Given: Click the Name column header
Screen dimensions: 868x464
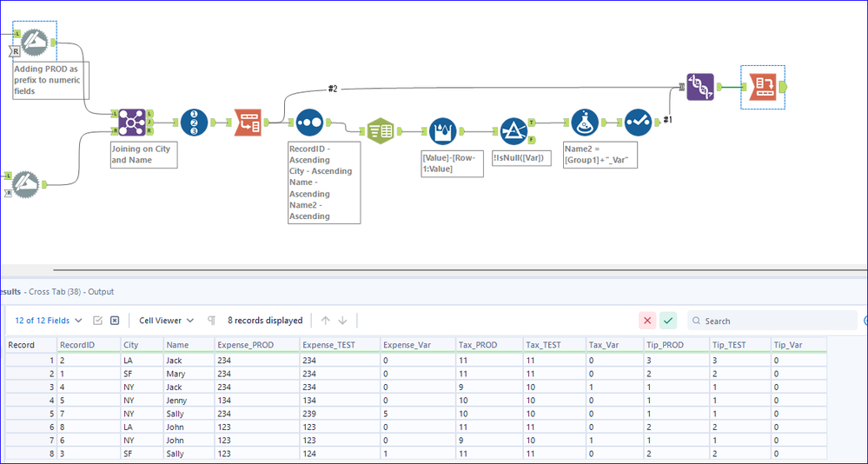Looking at the screenshot, I should coord(189,345).
